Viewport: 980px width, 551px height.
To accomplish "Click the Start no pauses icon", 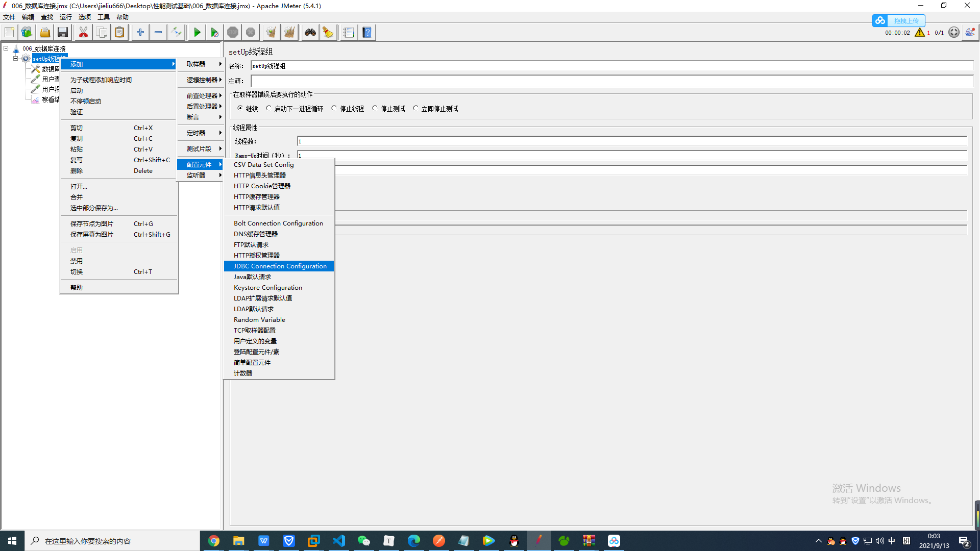I will [x=214, y=33].
